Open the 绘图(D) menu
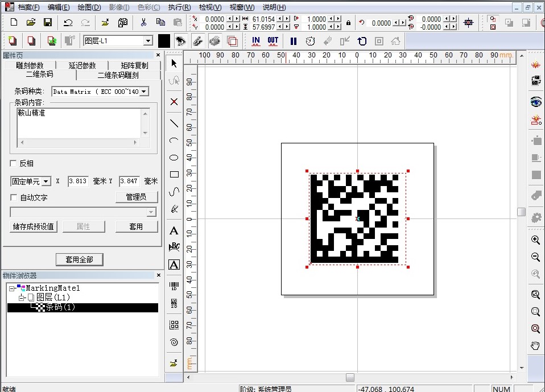This screenshot has width=545, height=392. tap(89, 7)
